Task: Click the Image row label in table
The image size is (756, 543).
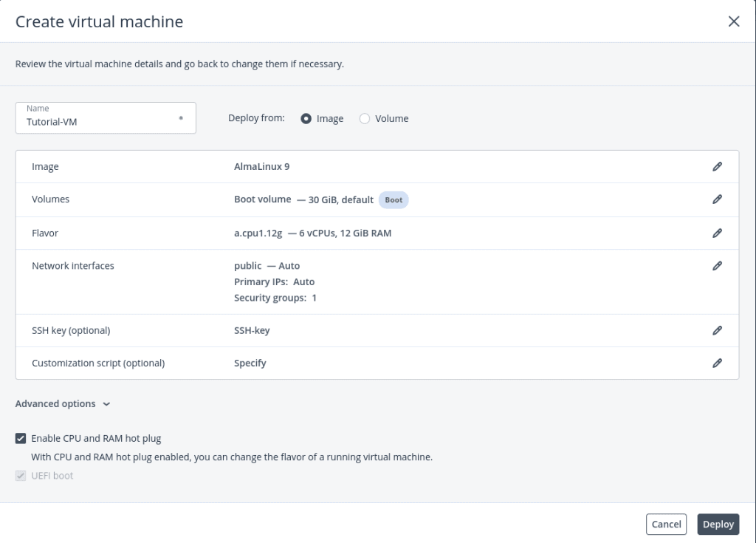Action: pos(45,166)
